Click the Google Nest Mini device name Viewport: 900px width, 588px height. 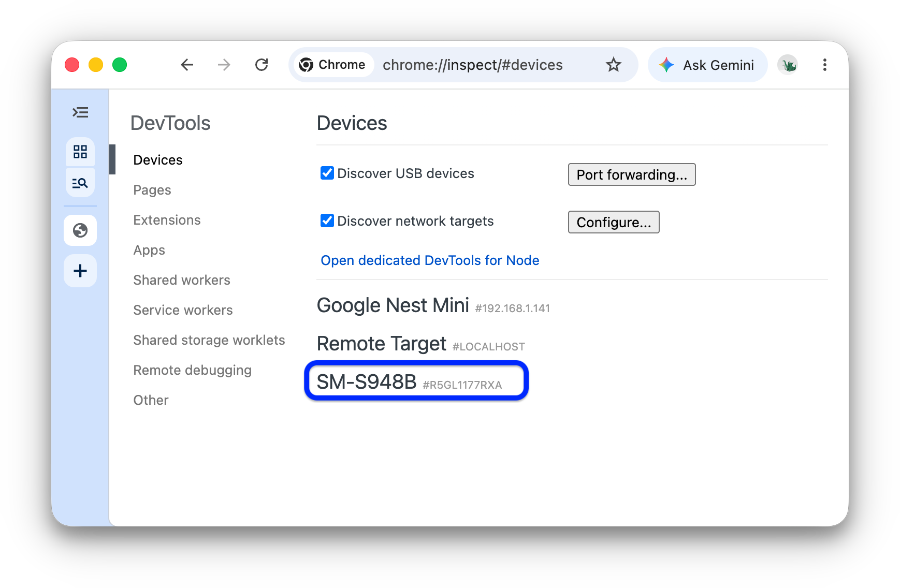[x=393, y=305]
